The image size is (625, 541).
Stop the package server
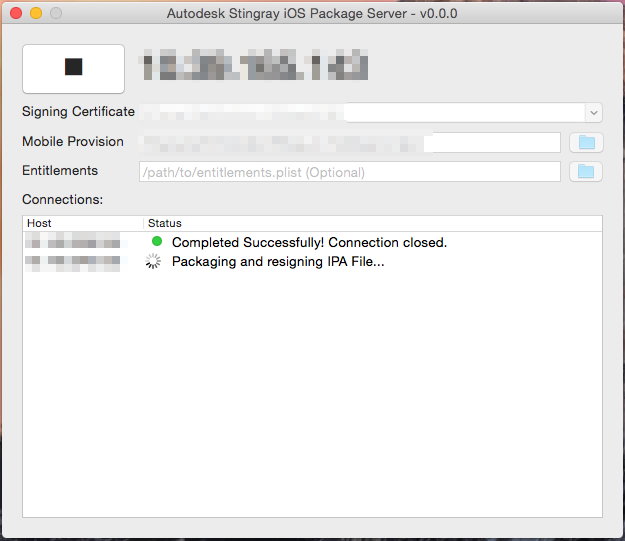pyautogui.click(x=73, y=69)
